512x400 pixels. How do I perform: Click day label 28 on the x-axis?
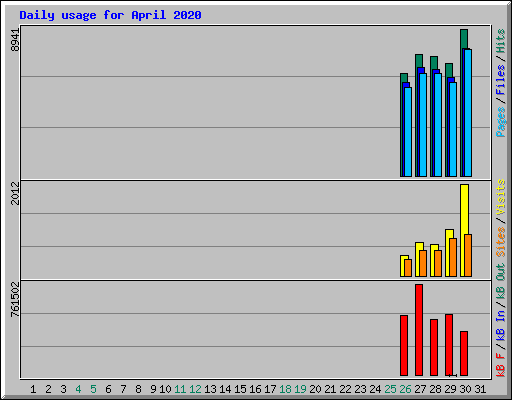coord(435,389)
